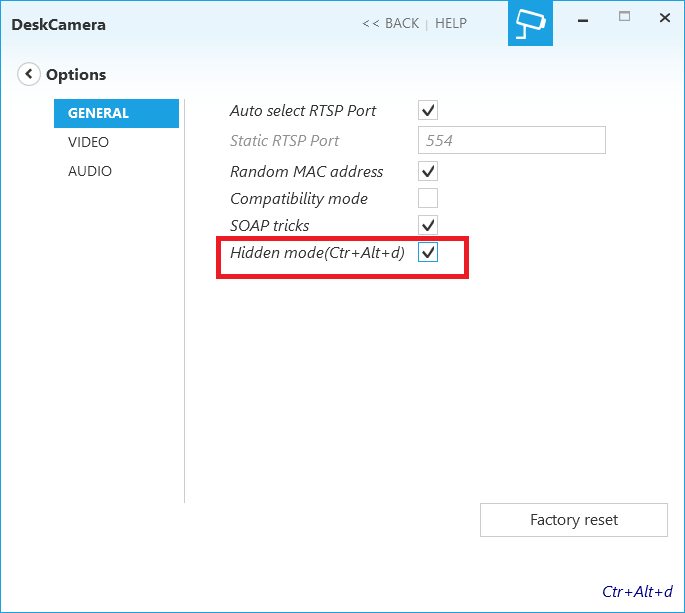This screenshot has width=685, height=613.
Task: Go back using the << BACK link
Action: click(390, 23)
